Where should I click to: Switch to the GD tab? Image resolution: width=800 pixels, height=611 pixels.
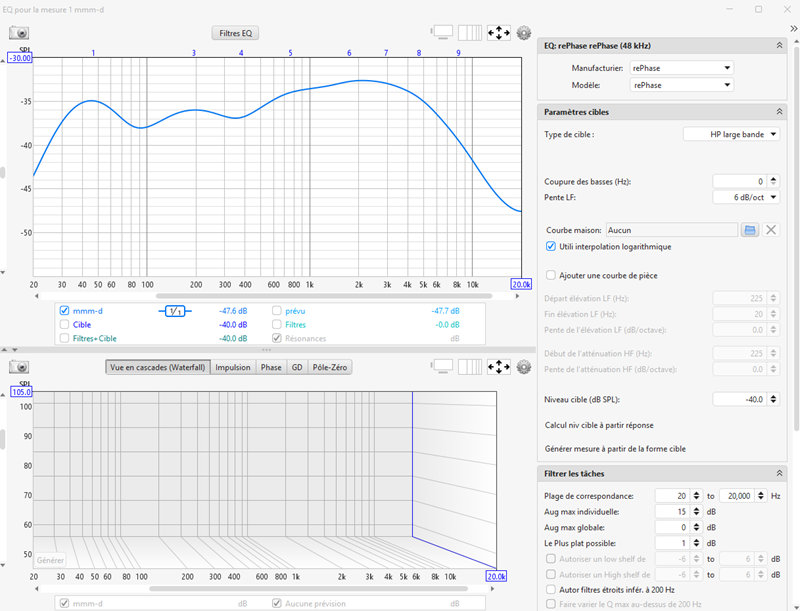pos(297,367)
